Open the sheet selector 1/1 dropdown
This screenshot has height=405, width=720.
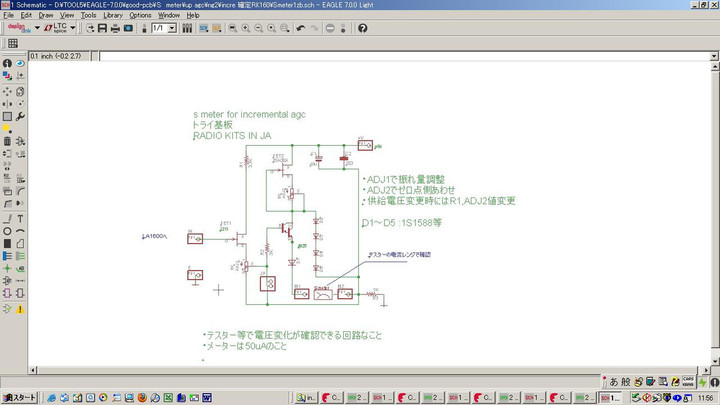pos(172,28)
